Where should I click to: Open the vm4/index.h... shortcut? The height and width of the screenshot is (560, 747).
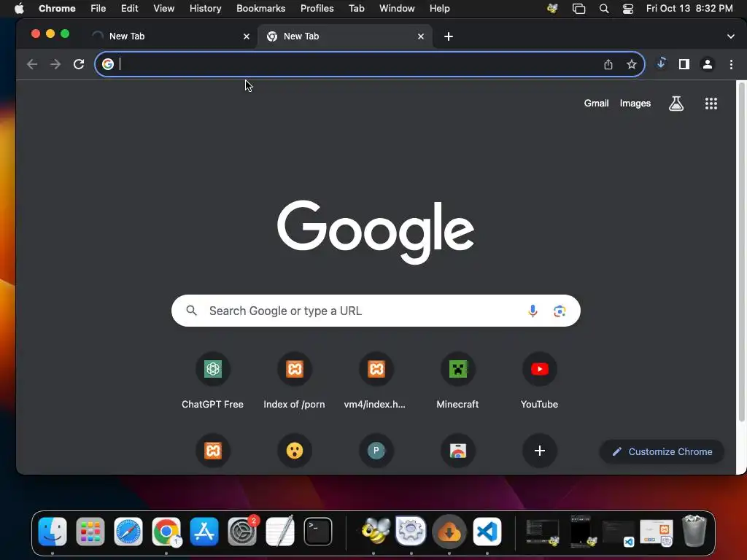[x=376, y=381]
